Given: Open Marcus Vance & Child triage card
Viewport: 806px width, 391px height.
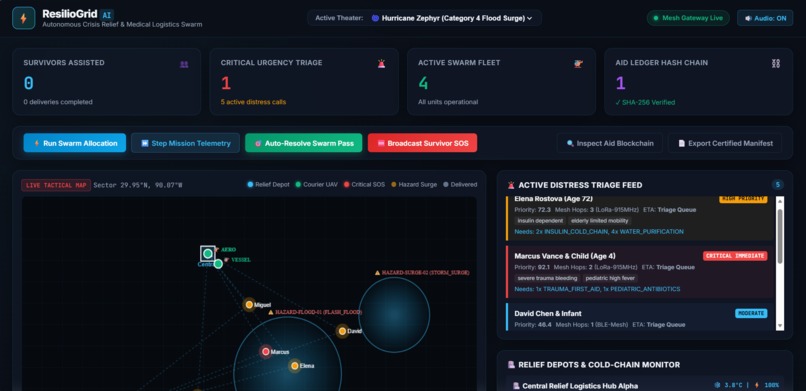Looking at the screenshot, I should [640, 272].
